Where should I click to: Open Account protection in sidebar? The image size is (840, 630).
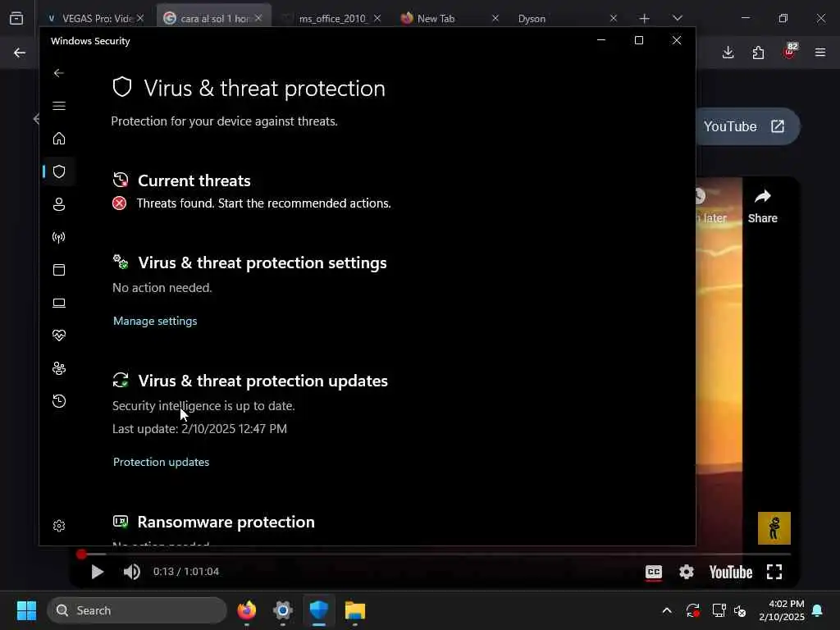click(x=59, y=204)
